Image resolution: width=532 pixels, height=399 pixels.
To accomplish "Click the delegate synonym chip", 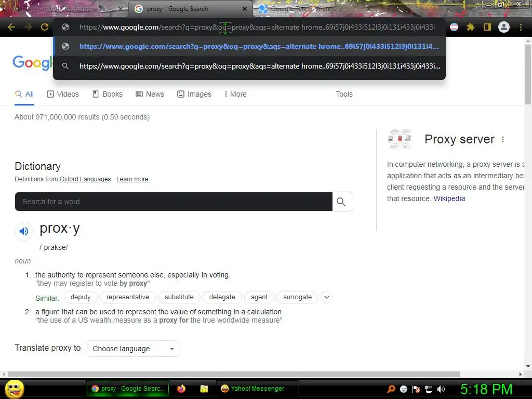I will tap(222, 297).
